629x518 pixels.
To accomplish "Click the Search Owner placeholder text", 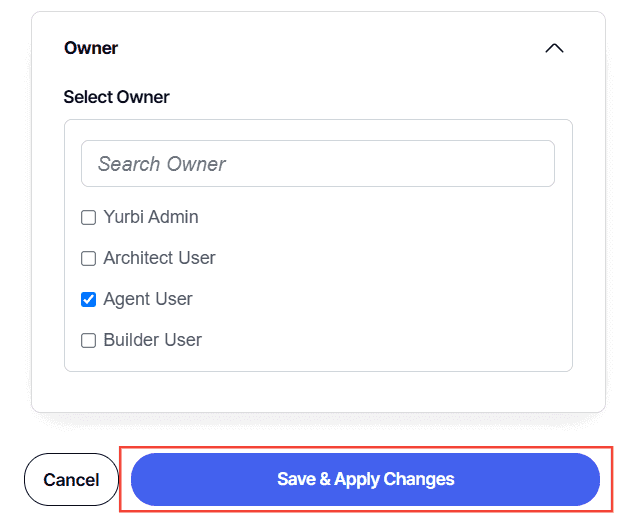I will (162, 164).
